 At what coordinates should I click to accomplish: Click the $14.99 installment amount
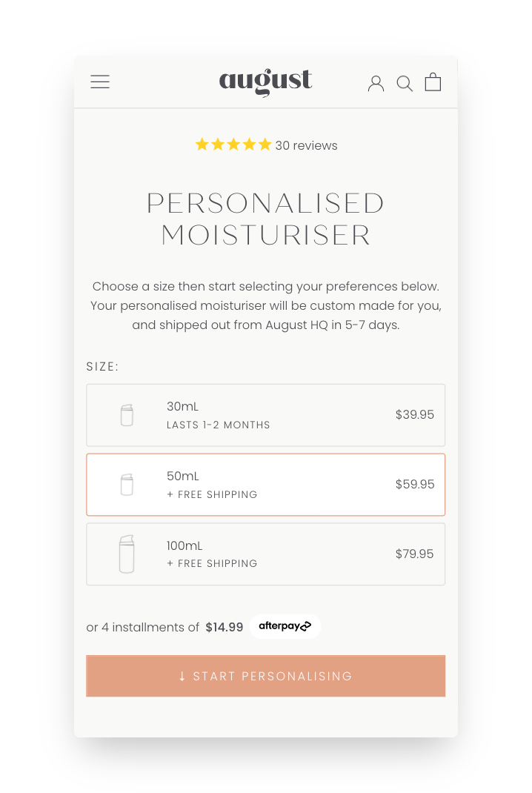pos(225,627)
